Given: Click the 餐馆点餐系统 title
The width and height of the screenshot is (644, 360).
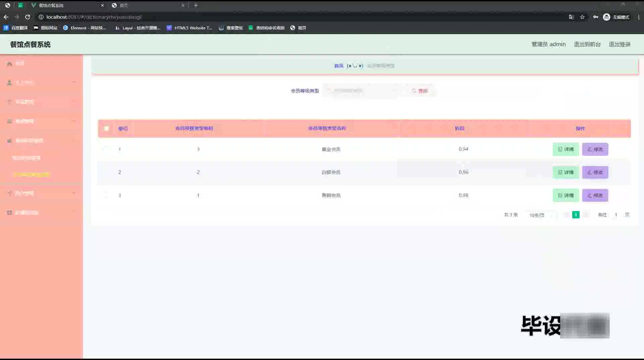Looking at the screenshot, I should [x=30, y=44].
